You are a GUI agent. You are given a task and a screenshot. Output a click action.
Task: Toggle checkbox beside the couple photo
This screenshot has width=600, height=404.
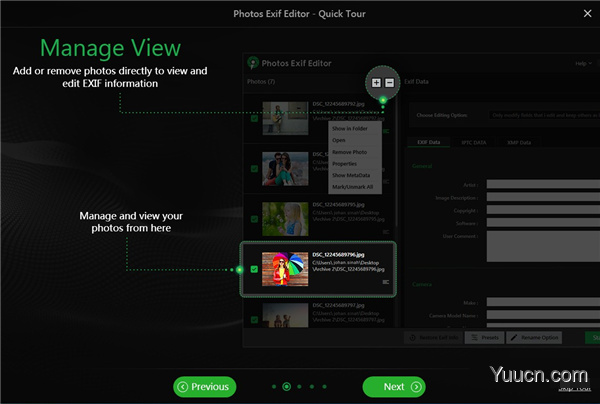click(x=254, y=169)
